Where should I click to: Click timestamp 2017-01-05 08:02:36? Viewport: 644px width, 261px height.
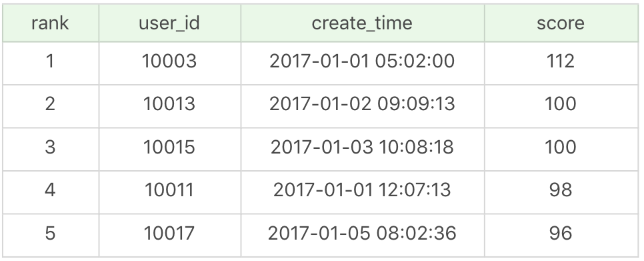362,233
